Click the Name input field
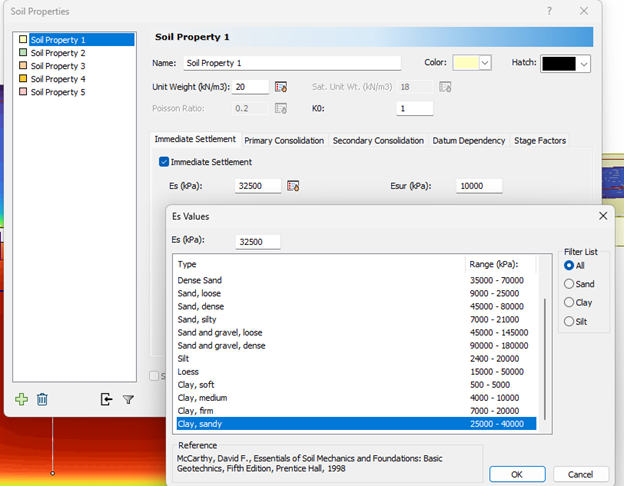Image resolution: width=624 pixels, height=486 pixels. (x=292, y=63)
